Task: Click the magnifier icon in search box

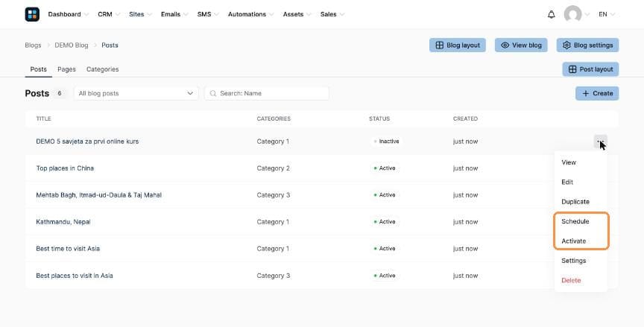Action: point(212,94)
